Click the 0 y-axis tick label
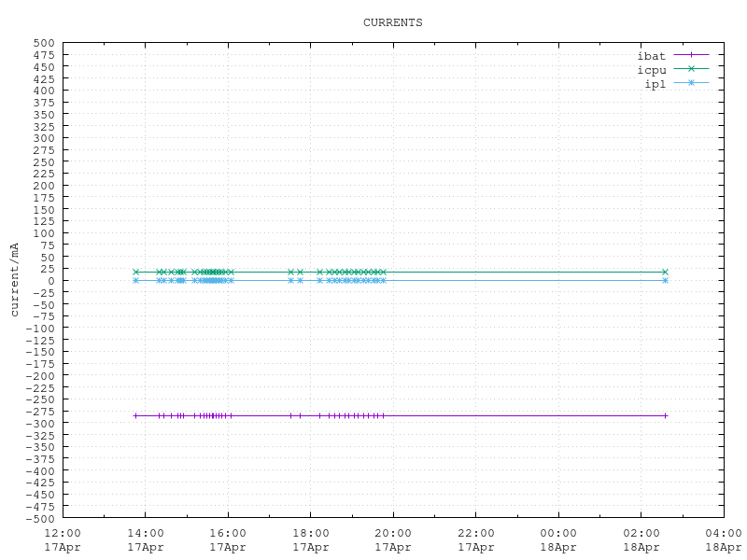Screen dimensions: 747x560 51,281
